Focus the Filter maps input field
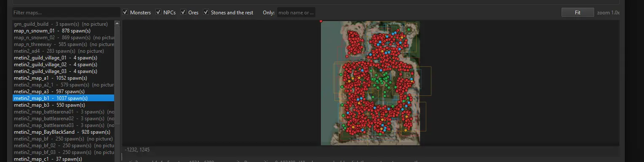Image resolution: width=644 pixels, height=162 pixels. [x=66, y=13]
